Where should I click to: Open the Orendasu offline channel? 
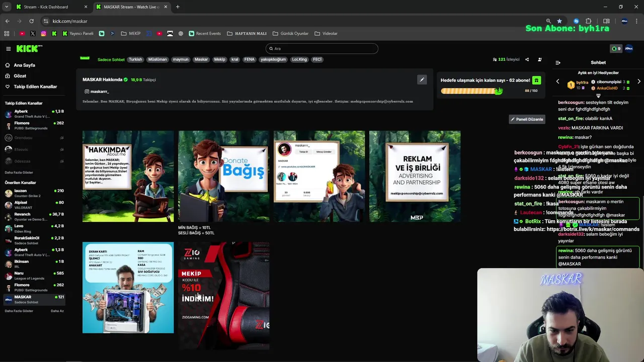[x=33, y=138]
